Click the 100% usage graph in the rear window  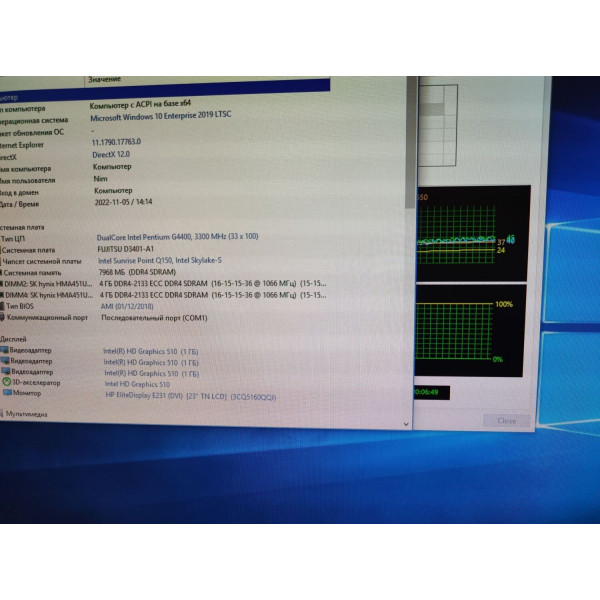(x=471, y=331)
